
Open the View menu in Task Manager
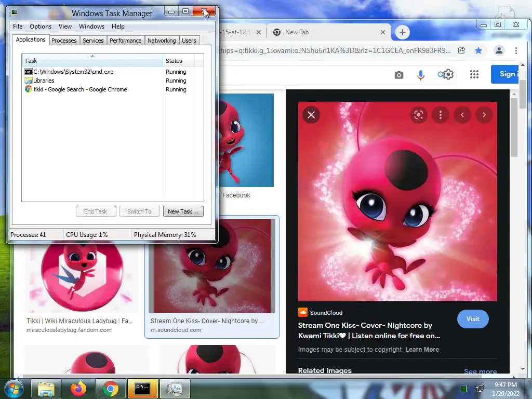pos(65,26)
